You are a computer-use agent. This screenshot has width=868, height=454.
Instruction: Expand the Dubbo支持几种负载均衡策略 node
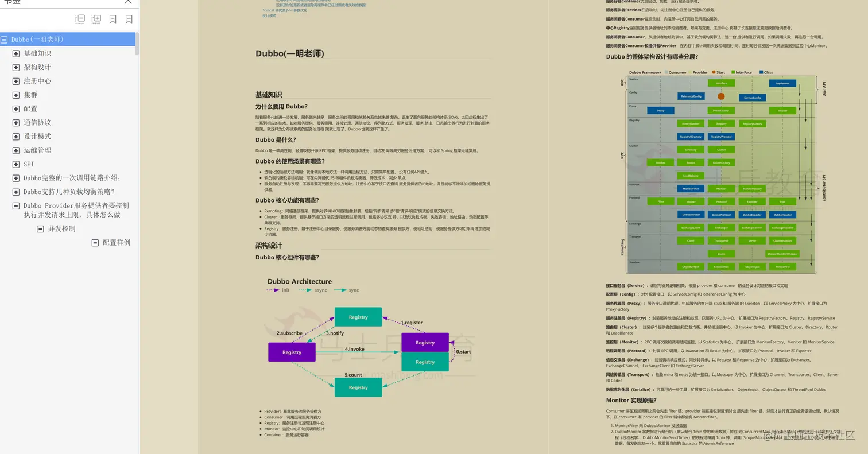pyautogui.click(x=16, y=192)
